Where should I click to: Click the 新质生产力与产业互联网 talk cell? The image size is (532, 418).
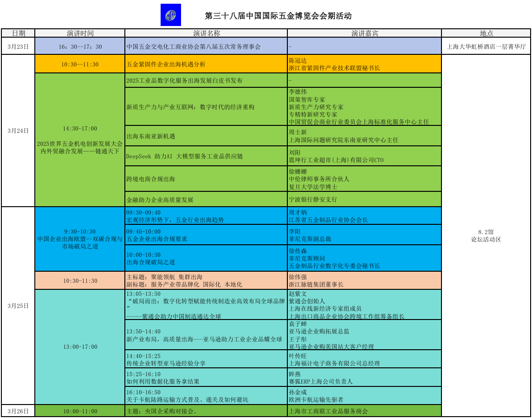(x=206, y=107)
